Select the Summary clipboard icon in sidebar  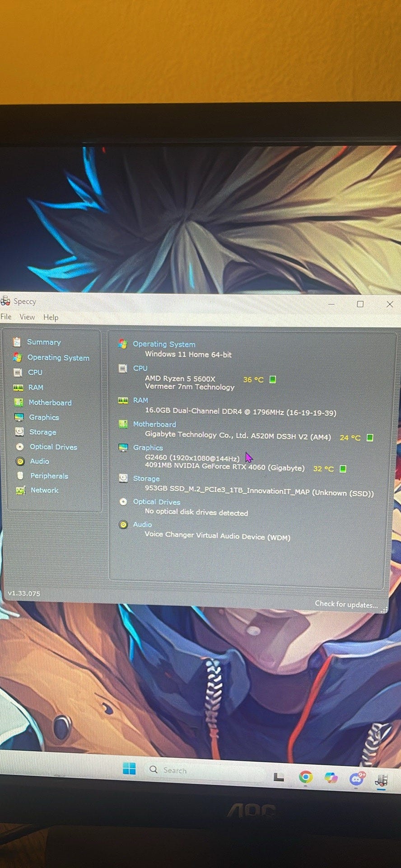(x=17, y=342)
